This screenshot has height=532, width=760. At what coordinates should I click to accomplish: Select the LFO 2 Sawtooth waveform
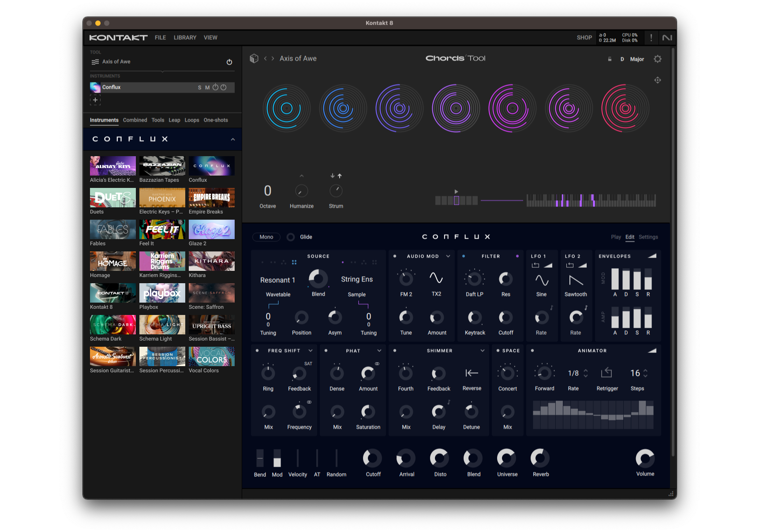(576, 281)
